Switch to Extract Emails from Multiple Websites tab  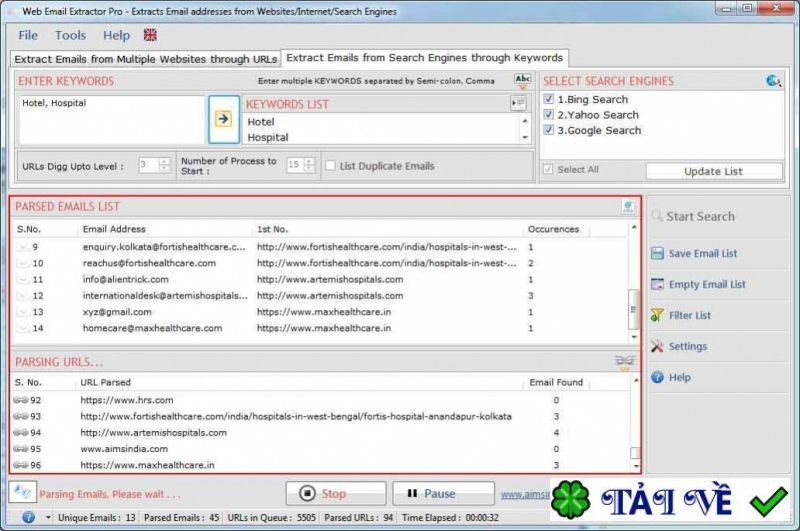pyautogui.click(x=145, y=59)
